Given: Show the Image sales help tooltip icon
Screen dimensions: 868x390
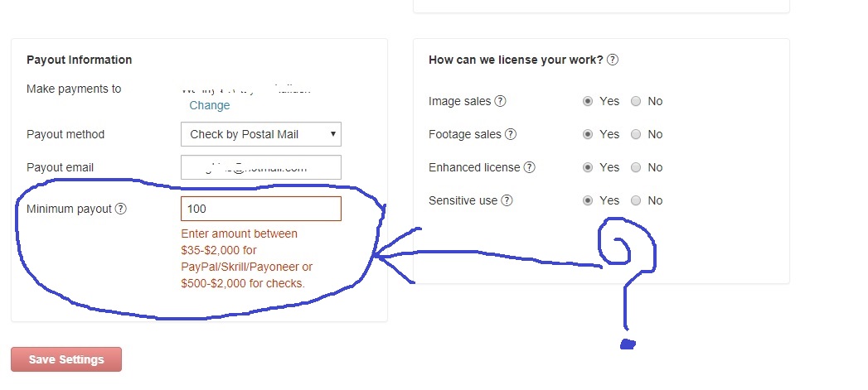Looking at the screenshot, I should click(500, 101).
